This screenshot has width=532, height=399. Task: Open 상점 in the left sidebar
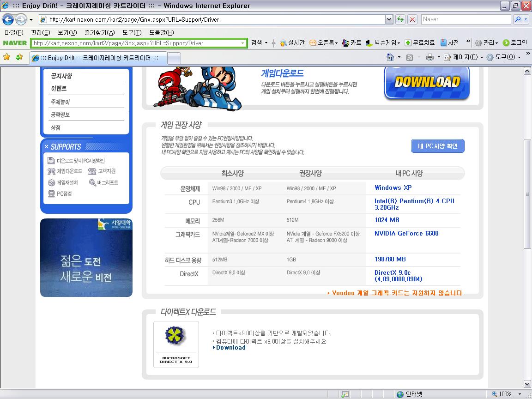point(55,127)
